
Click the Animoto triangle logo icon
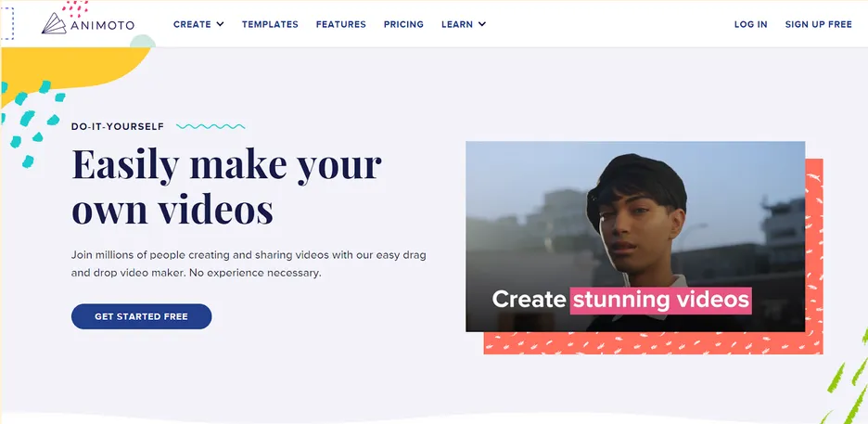(55, 24)
